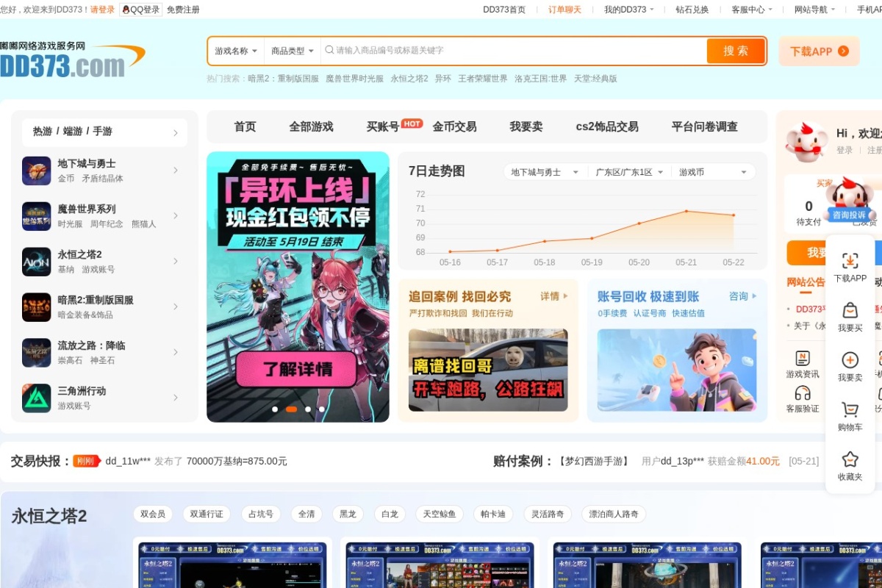Click 了解详情 on the banner
The width and height of the screenshot is (882, 588).
click(297, 369)
